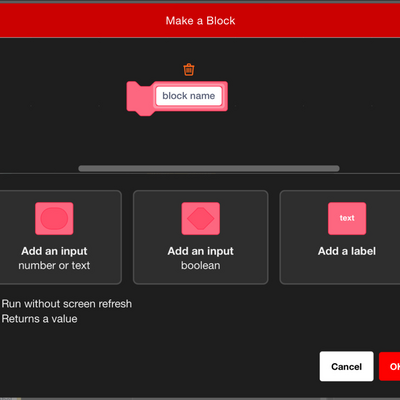Toggle 'Run without screen refresh' option
Image resolution: width=400 pixels, height=400 pixels.
[67, 304]
